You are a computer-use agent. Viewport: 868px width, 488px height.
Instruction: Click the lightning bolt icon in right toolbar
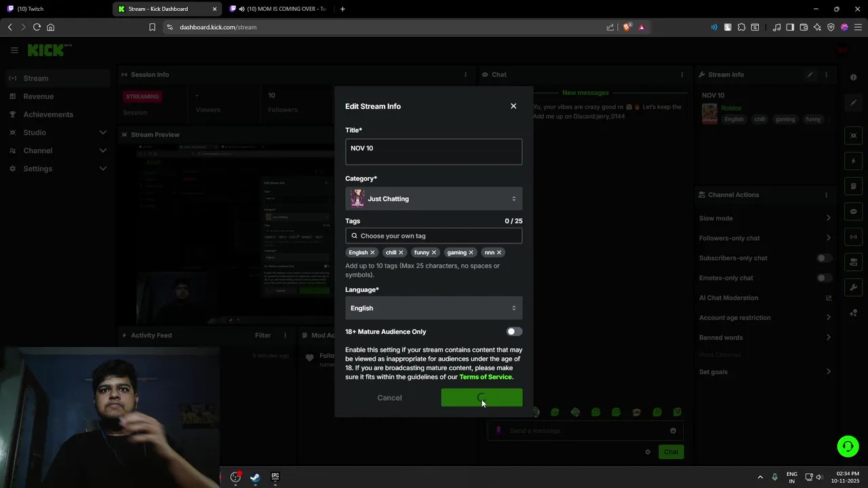[x=854, y=161]
